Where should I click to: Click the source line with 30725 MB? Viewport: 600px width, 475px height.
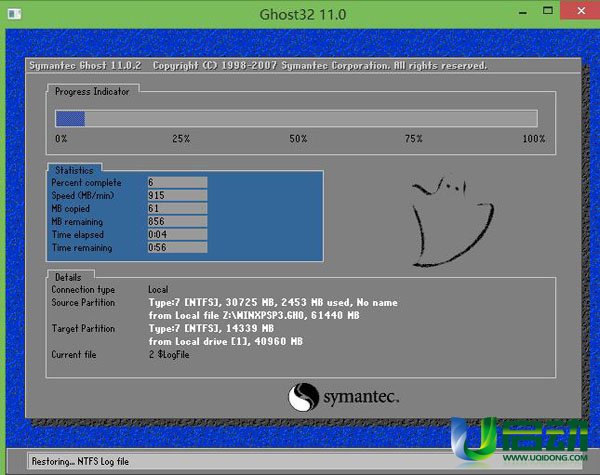273,302
